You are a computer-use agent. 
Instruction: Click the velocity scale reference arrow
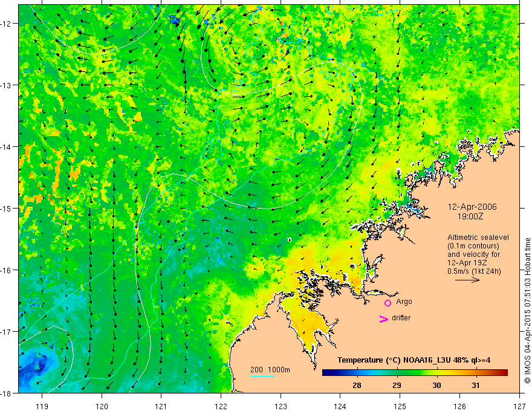point(467,280)
